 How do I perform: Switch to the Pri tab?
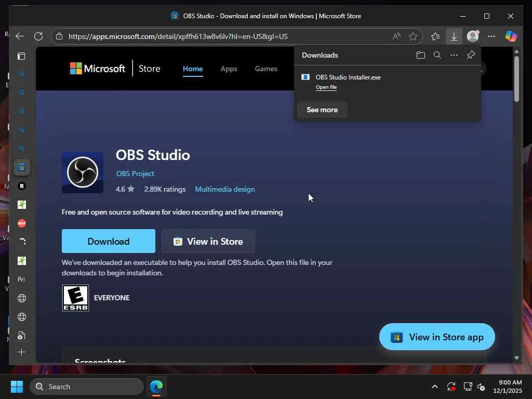tap(21, 279)
